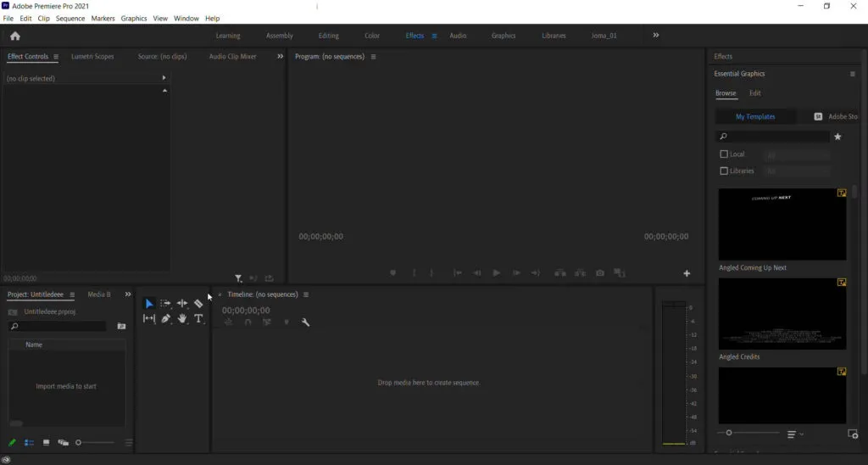Open the Edit tab in Essential Graphics
This screenshot has width=868, height=465.
pos(755,93)
